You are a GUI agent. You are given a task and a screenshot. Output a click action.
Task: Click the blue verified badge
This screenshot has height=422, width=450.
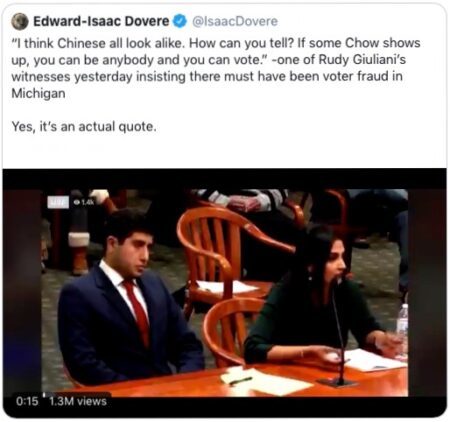(180, 22)
